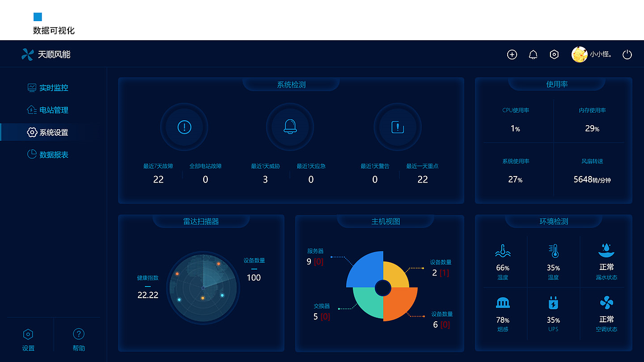Click the 风扇转速 5648 value
This screenshot has width=644, height=362.
[x=592, y=179]
